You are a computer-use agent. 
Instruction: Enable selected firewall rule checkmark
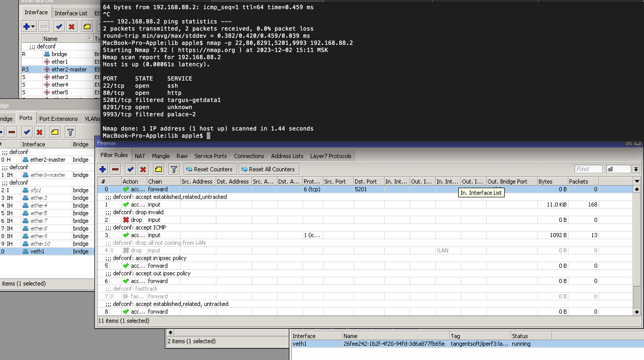point(130,169)
